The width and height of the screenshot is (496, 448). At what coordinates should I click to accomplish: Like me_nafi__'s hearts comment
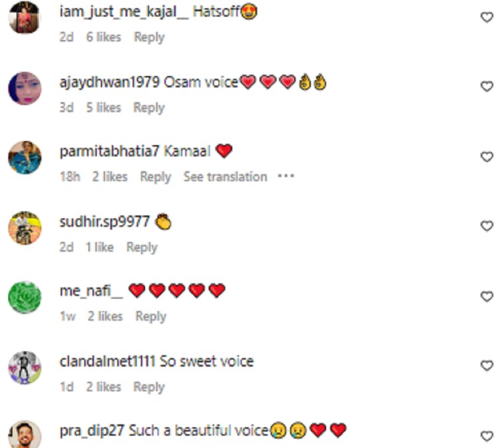click(487, 296)
